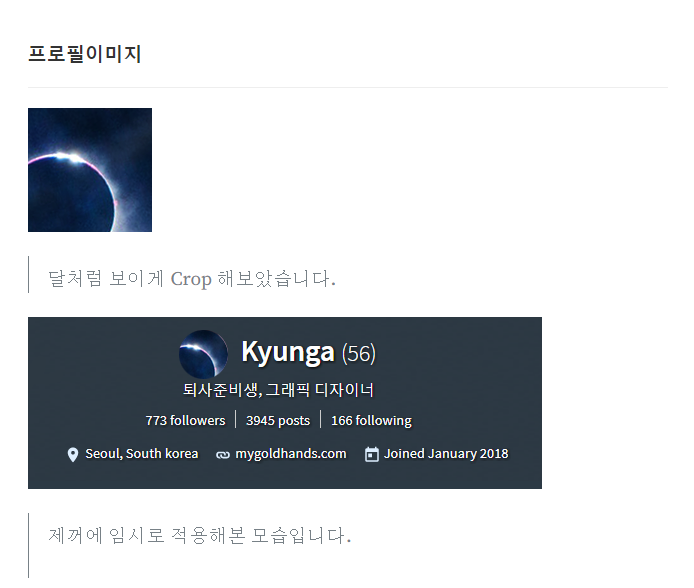Open the 166 following list

[371, 420]
